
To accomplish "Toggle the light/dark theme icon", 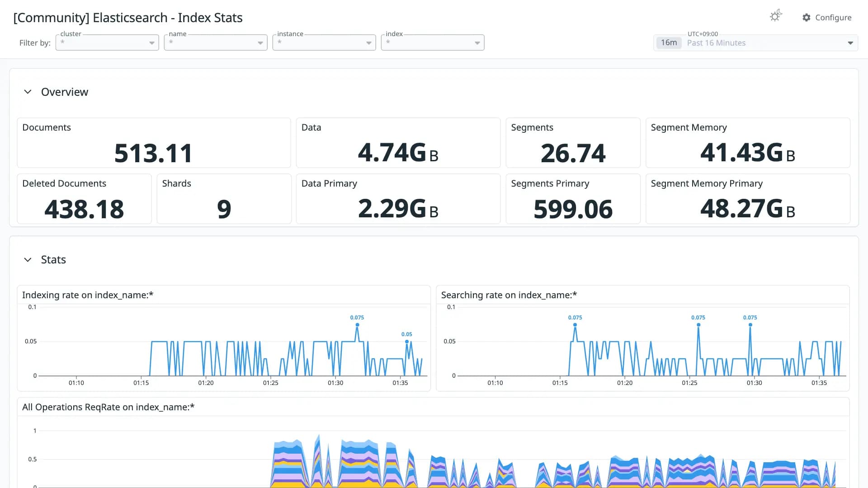I will 776,16.
